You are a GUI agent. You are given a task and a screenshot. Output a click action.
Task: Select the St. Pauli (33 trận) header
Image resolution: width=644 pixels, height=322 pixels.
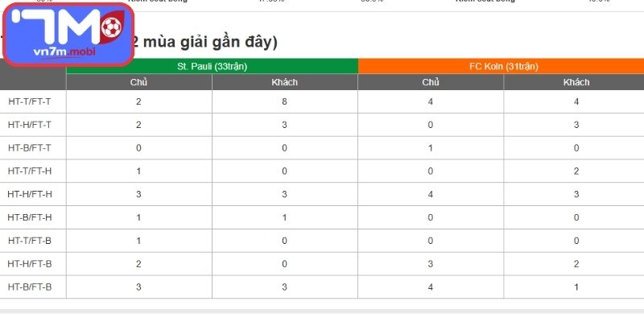212,66
